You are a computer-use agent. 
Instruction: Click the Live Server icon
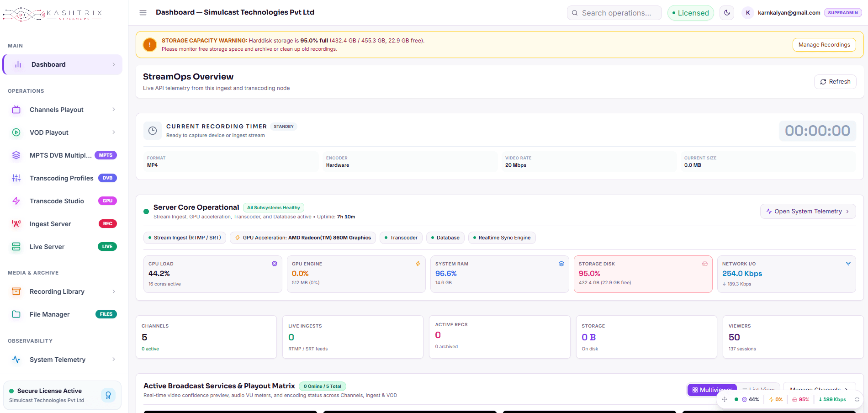16,247
